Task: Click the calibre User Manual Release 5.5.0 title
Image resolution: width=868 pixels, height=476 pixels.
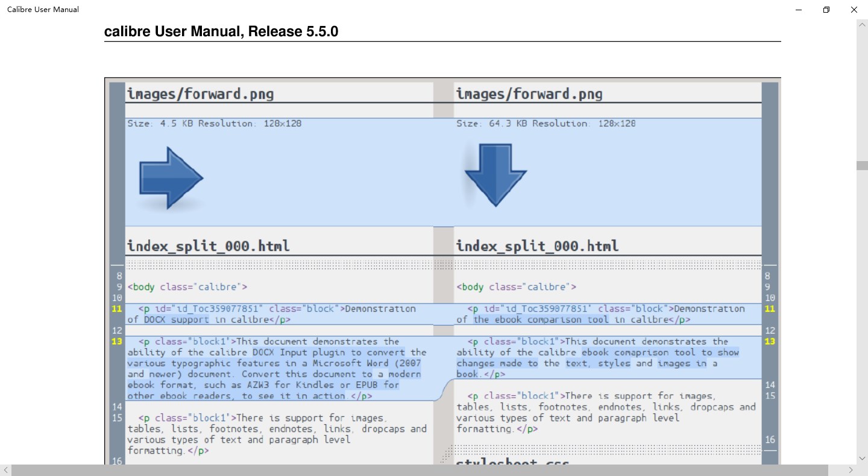Action: tap(221, 31)
